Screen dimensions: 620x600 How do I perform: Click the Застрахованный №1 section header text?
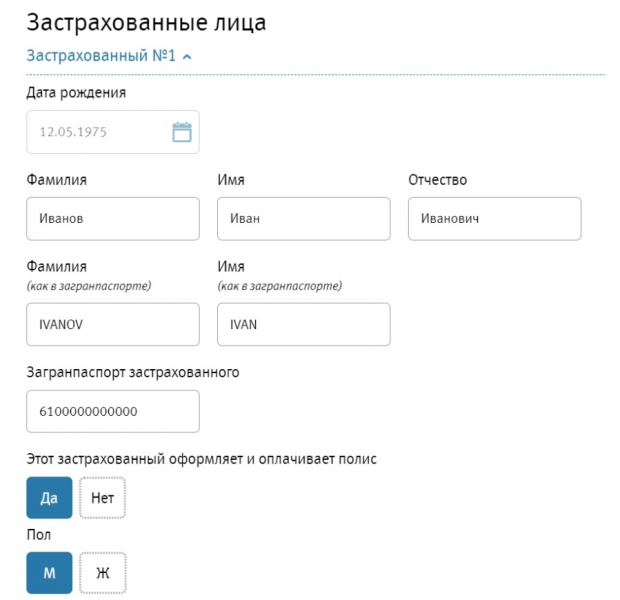(101, 56)
